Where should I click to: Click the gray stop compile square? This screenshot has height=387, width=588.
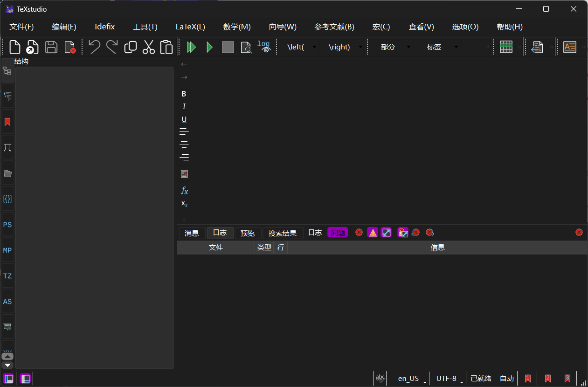pos(228,47)
